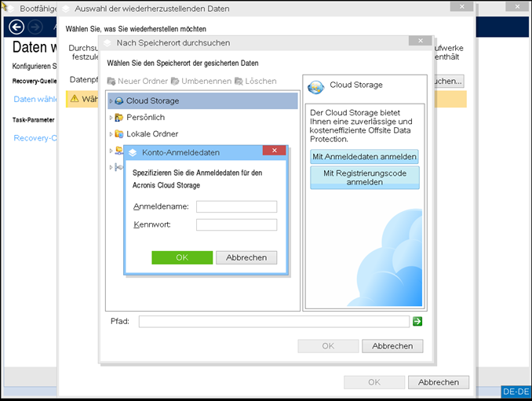This screenshot has width=532, height=401.
Task: Click the Persönlich folder icon
Action: [x=118, y=118]
